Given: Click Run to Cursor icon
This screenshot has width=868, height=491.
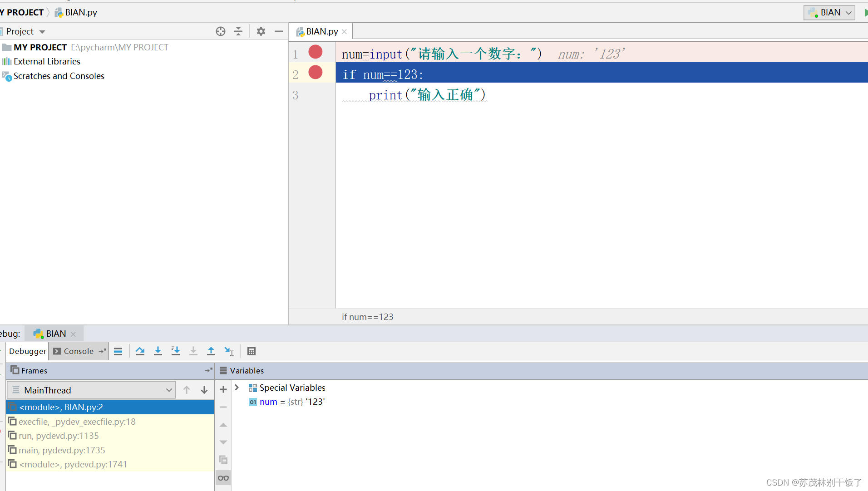Looking at the screenshot, I should pyautogui.click(x=229, y=351).
